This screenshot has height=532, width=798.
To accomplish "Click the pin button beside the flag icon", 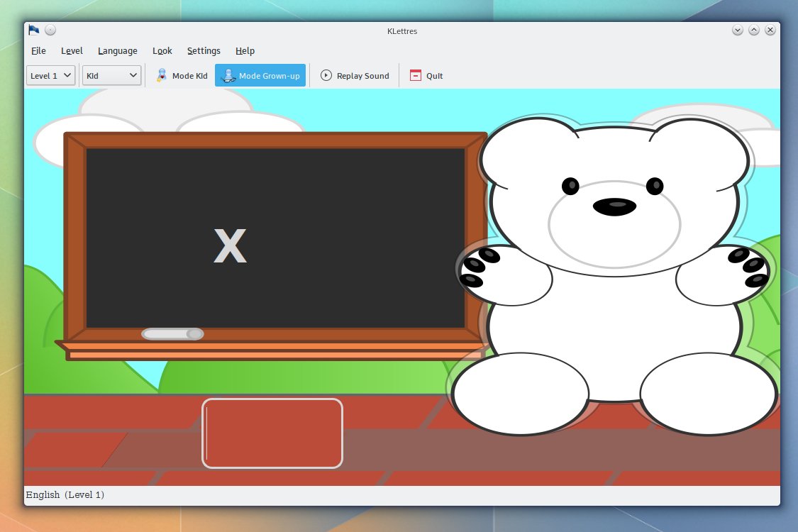I will [50, 30].
